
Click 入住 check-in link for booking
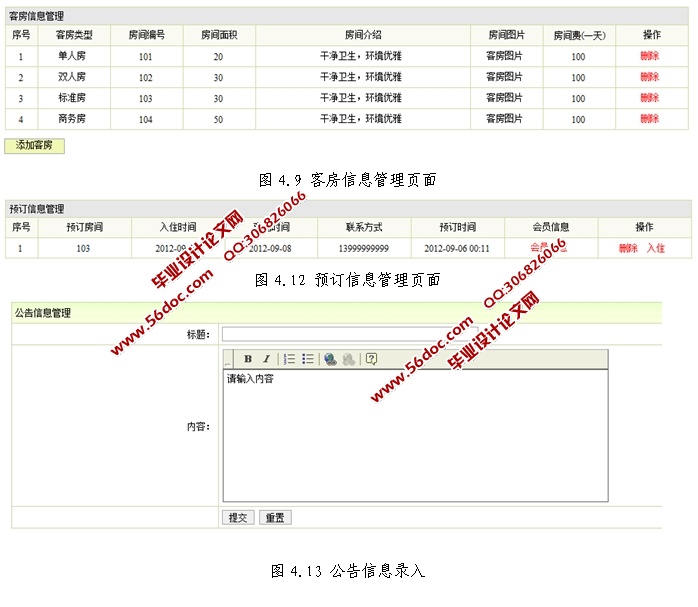pyautogui.click(x=656, y=248)
